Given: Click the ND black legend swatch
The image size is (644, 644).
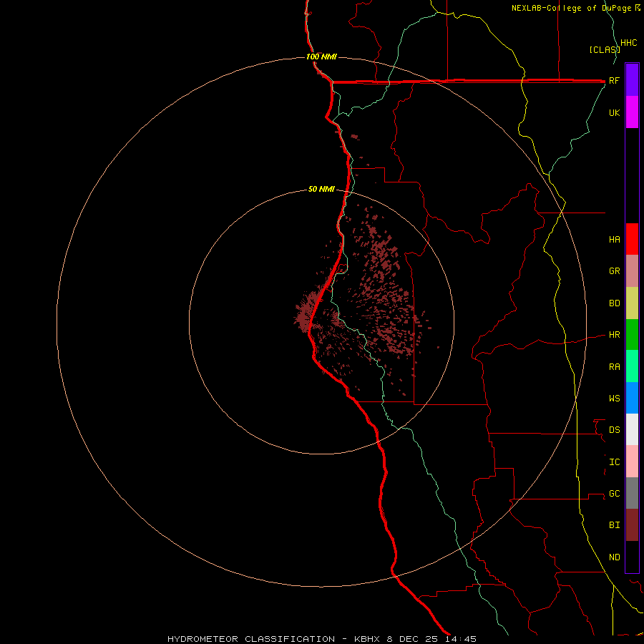Looking at the screenshot, I should (x=632, y=557).
